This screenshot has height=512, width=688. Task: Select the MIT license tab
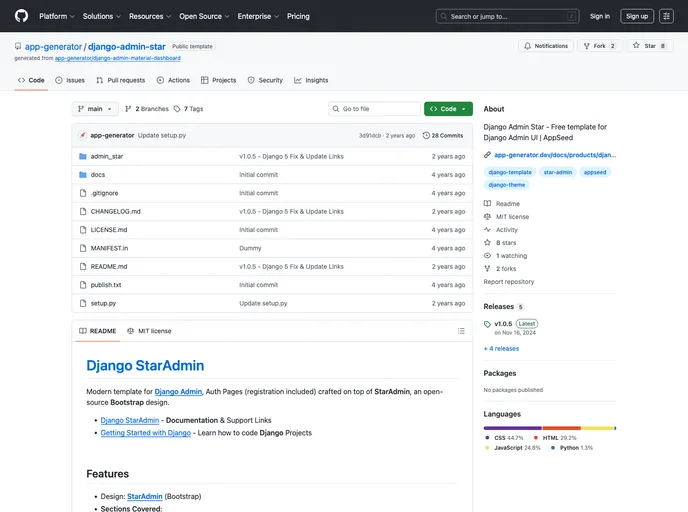(x=149, y=331)
